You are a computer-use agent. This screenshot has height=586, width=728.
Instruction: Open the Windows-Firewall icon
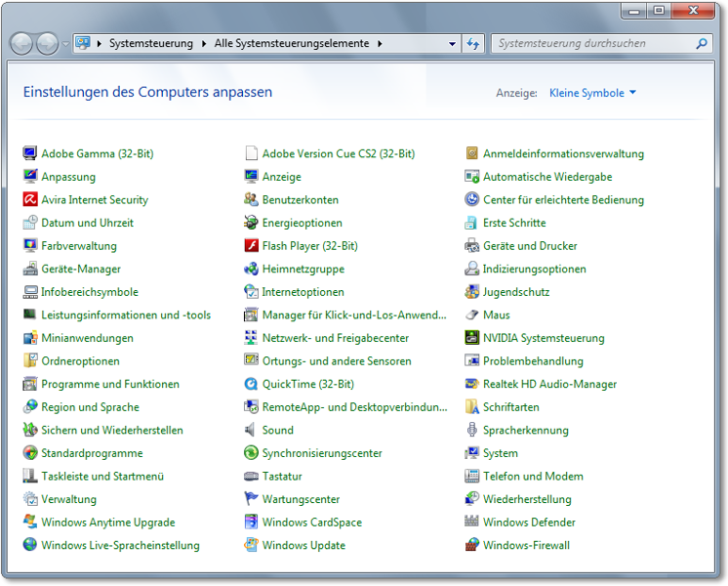pos(472,545)
